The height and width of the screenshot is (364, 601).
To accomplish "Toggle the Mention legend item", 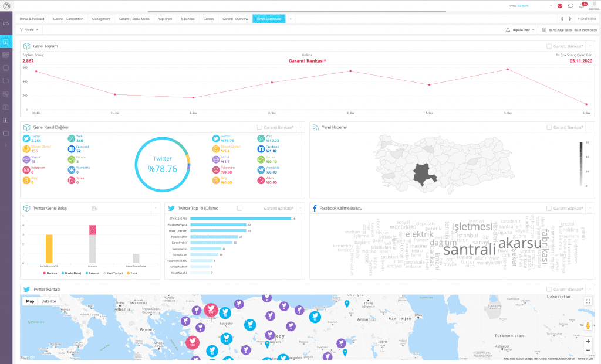I will click(50, 273).
